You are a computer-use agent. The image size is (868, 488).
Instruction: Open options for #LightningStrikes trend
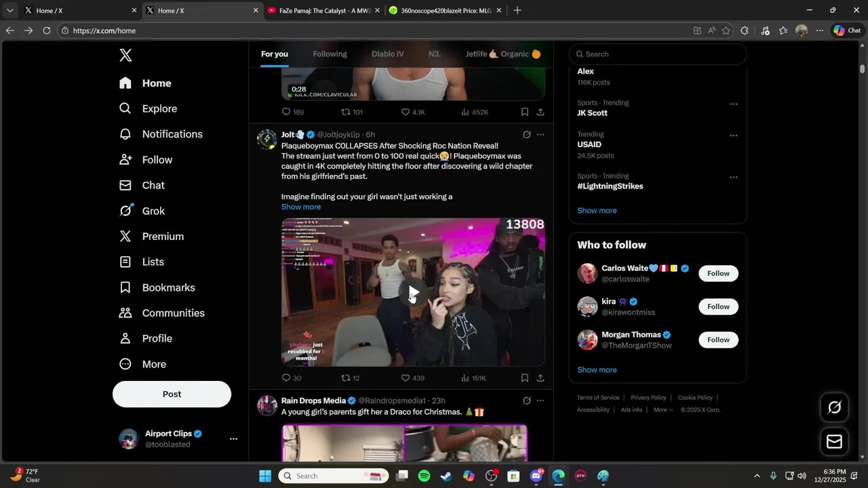(734, 178)
